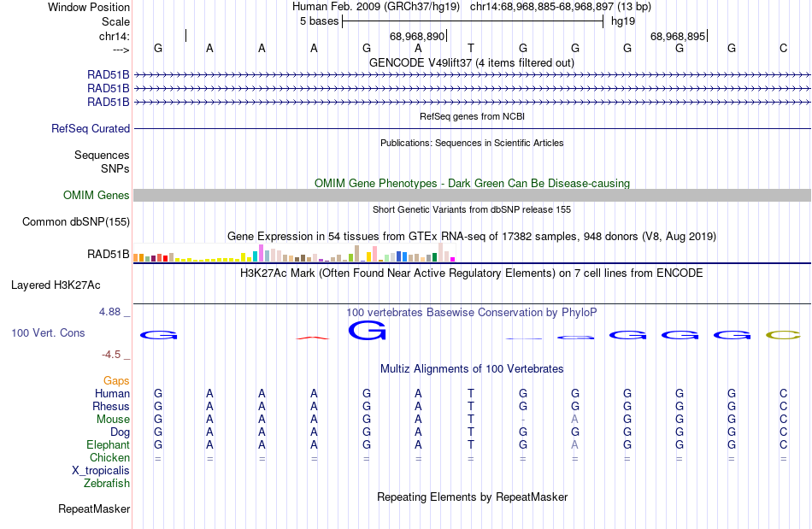Click the T in the Human alignment row
Viewport: 812px width, 529px height.
click(x=471, y=393)
